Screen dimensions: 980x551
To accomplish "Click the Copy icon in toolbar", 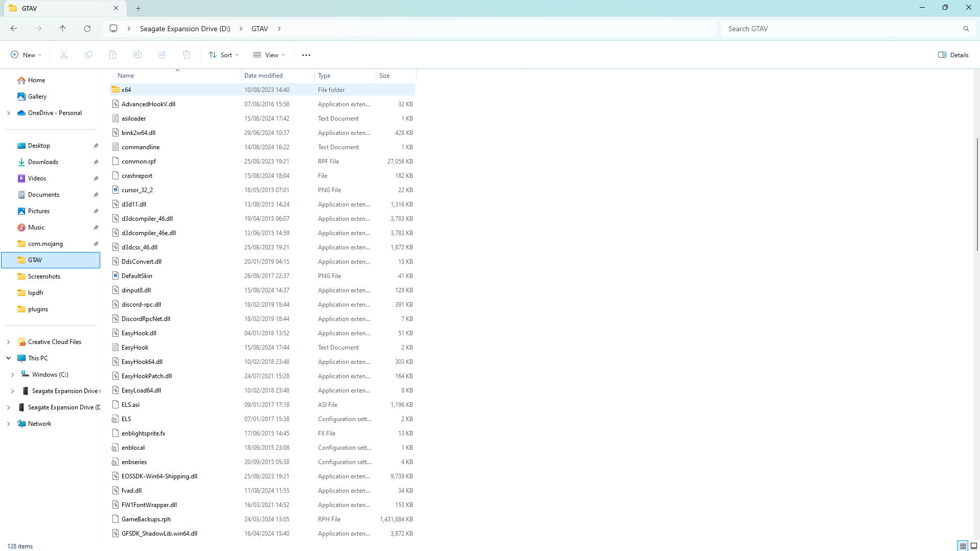I will coord(88,55).
